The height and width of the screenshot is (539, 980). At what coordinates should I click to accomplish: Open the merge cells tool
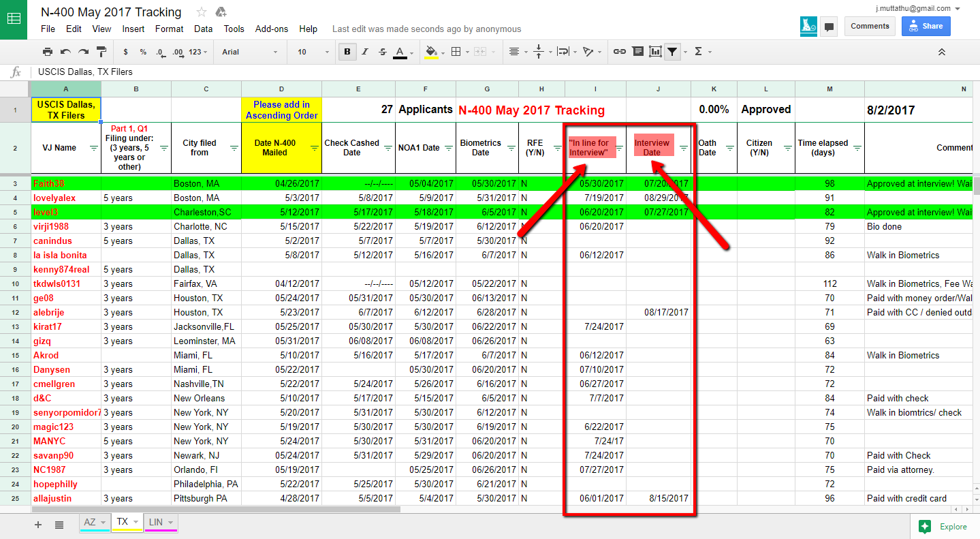click(x=479, y=52)
